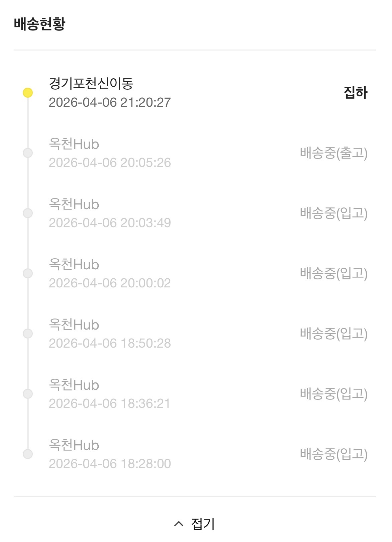Viewport: 392px width, 542px height.
Task: Click the 옥천Hub 18:36:21 timeline dot
Action: point(28,394)
